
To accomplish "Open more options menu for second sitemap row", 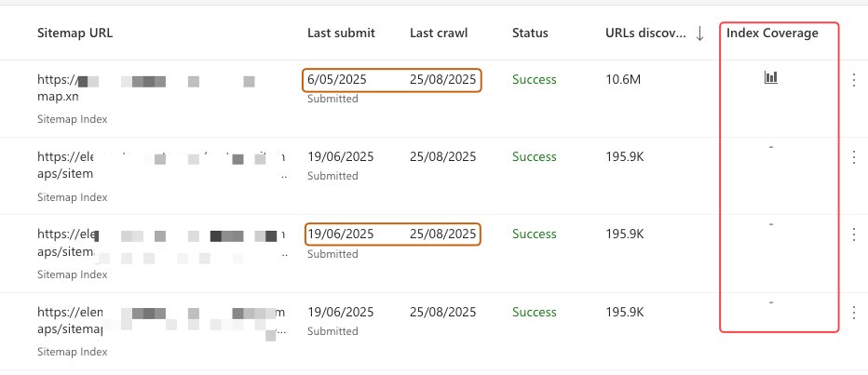I will click(853, 157).
